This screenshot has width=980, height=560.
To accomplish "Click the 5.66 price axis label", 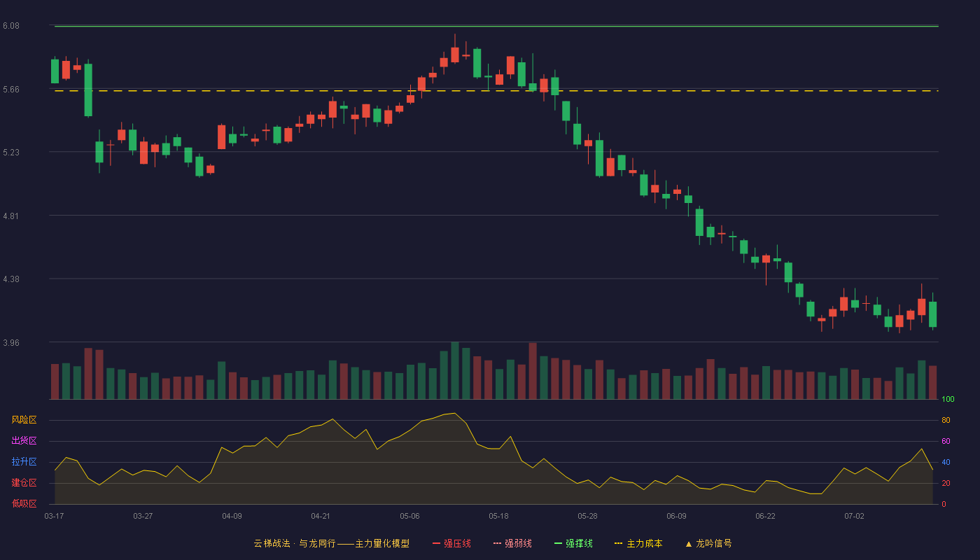I will coord(11,90).
